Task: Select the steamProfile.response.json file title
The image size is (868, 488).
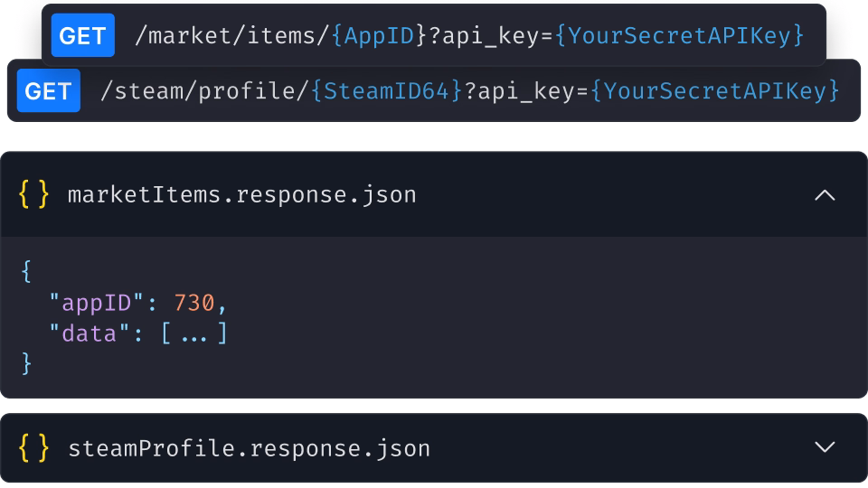Action: (x=249, y=448)
